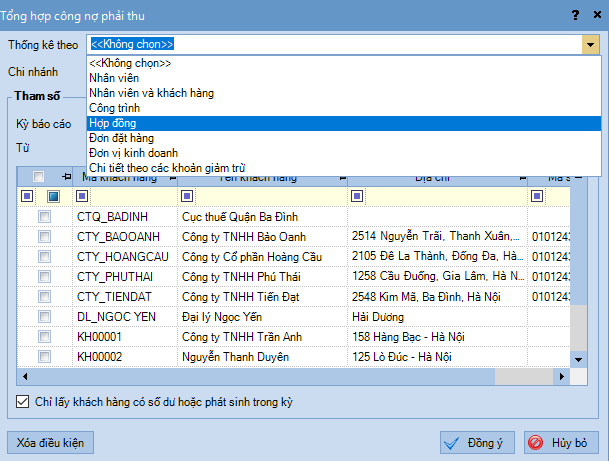Image resolution: width=609 pixels, height=461 pixels.
Task: Tick checkbox for CTY_HOANGCAU row
Action: coord(44,256)
